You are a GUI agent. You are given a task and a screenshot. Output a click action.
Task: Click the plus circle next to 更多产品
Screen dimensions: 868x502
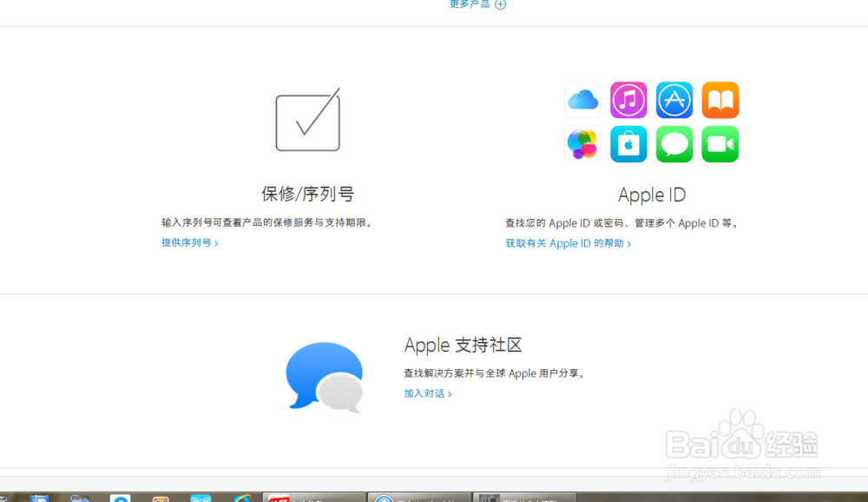(x=501, y=4)
